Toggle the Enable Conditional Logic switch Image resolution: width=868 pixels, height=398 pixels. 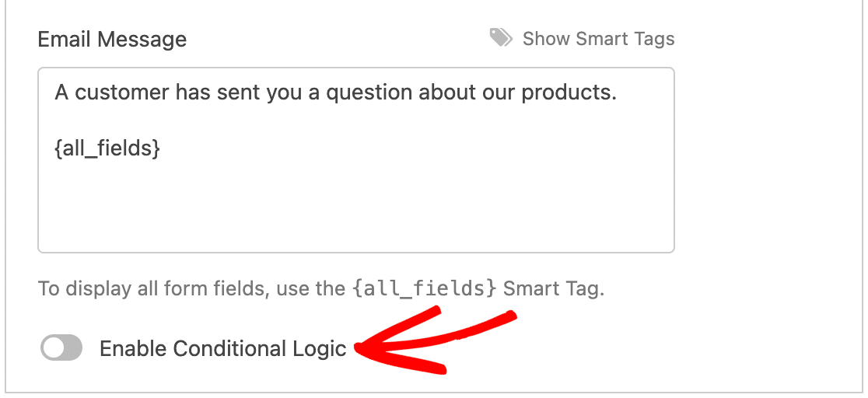(61, 349)
